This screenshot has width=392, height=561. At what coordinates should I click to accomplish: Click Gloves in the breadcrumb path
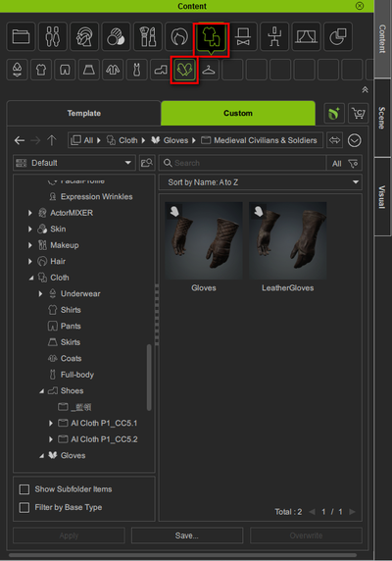[175, 140]
